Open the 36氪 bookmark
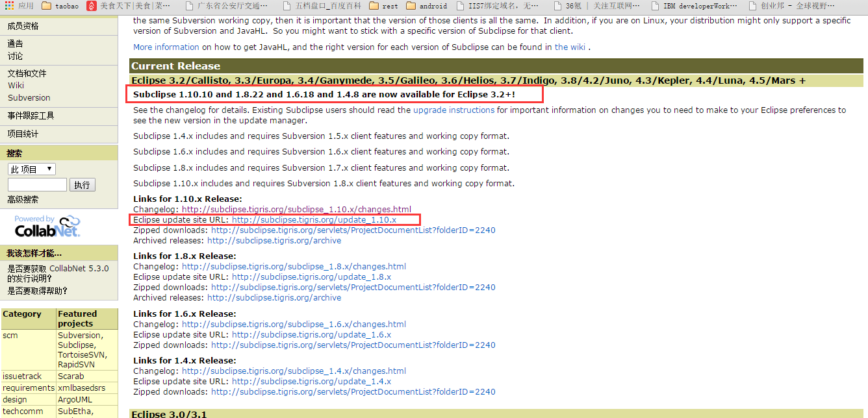 (596, 6)
